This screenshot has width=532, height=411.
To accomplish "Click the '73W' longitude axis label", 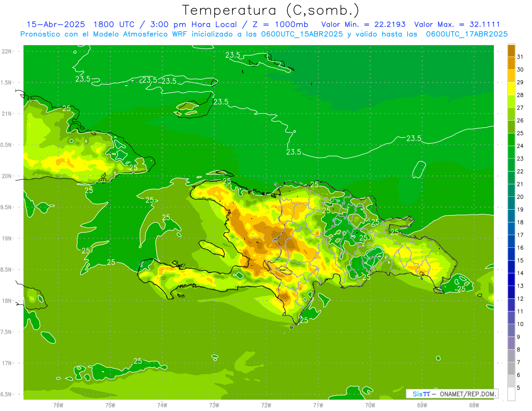I will coord(214,405).
